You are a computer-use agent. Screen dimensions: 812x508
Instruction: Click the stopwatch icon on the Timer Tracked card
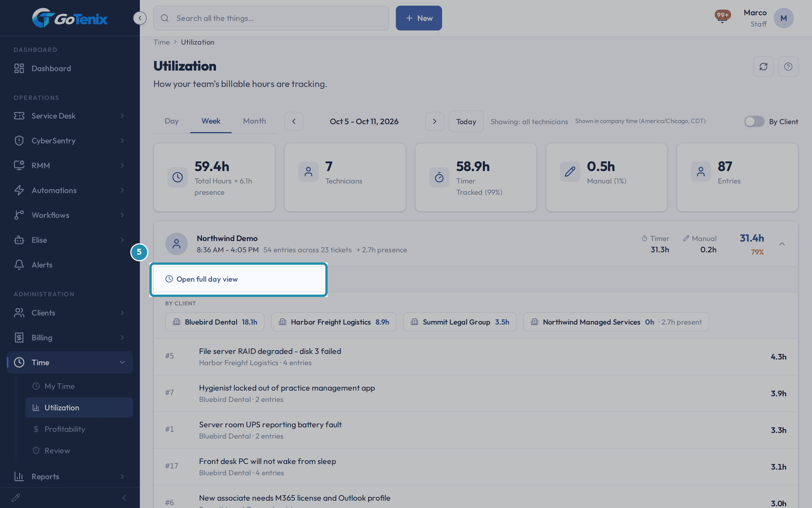point(439,177)
